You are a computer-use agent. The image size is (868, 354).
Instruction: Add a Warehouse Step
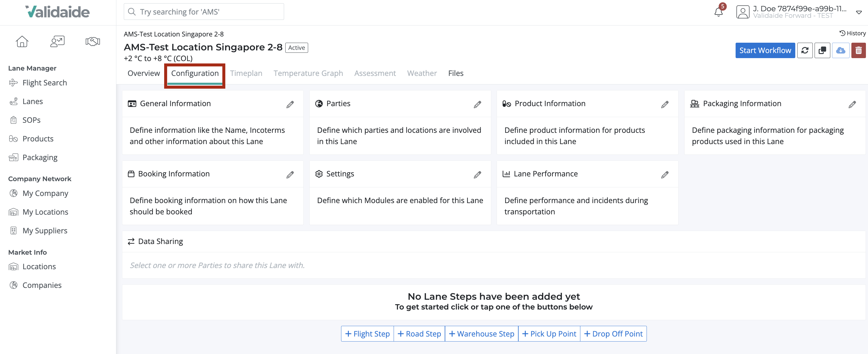[481, 334]
